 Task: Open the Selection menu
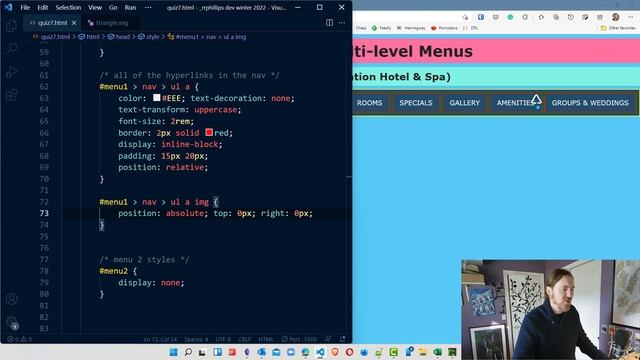(x=68, y=7)
